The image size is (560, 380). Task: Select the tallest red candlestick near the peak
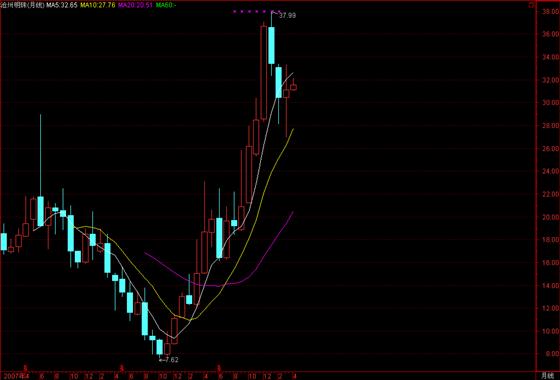click(264, 72)
